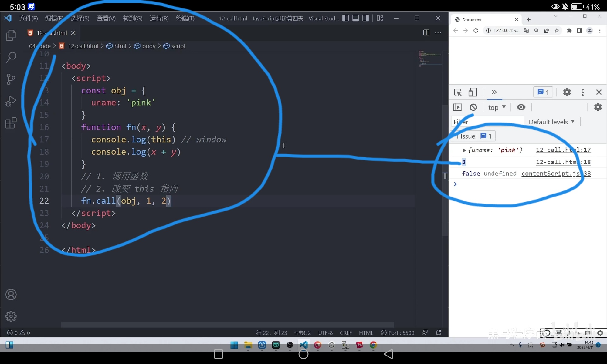
Task: Toggle the device toolbar in DevTools
Action: click(473, 92)
